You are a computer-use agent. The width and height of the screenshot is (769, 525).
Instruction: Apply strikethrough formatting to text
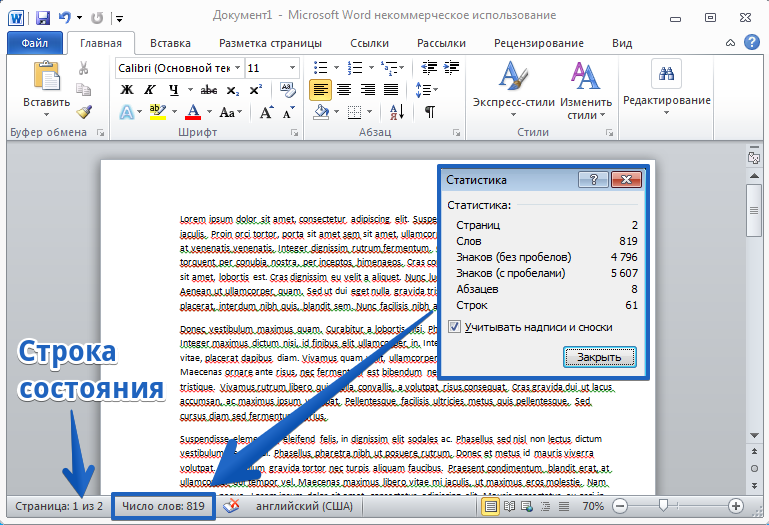click(209, 90)
